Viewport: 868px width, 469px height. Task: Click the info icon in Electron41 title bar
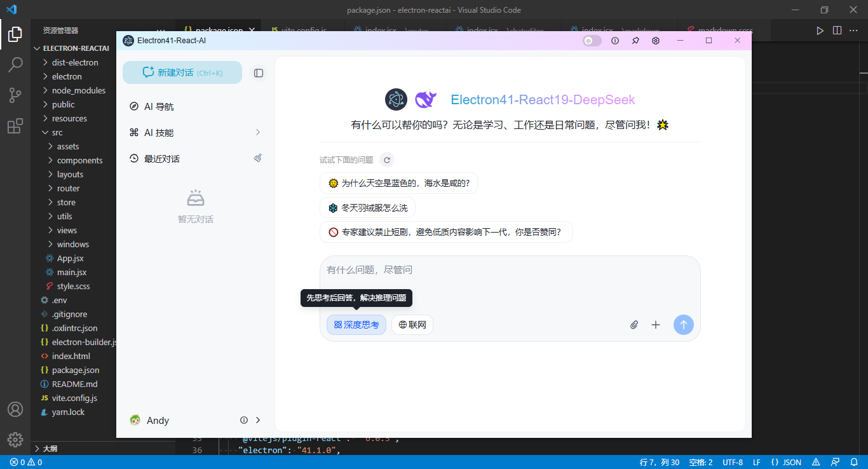615,41
